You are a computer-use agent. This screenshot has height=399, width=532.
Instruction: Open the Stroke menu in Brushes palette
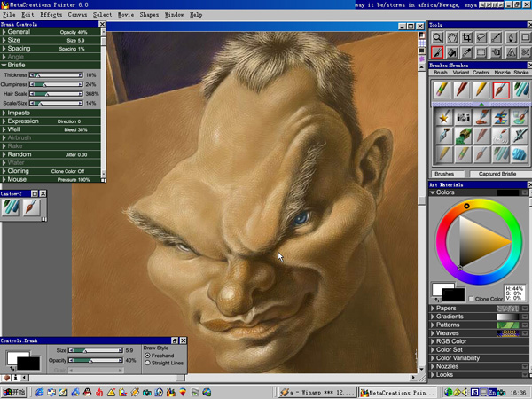pyautogui.click(x=521, y=73)
